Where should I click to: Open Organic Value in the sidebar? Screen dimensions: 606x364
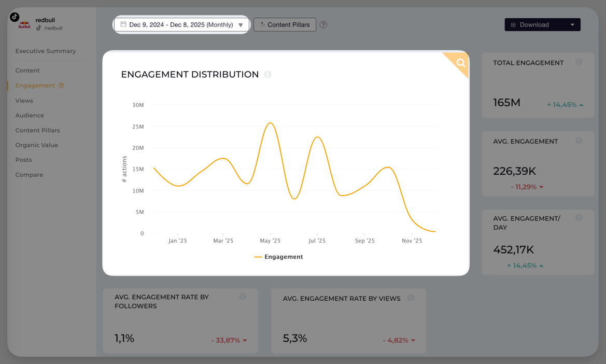point(36,145)
